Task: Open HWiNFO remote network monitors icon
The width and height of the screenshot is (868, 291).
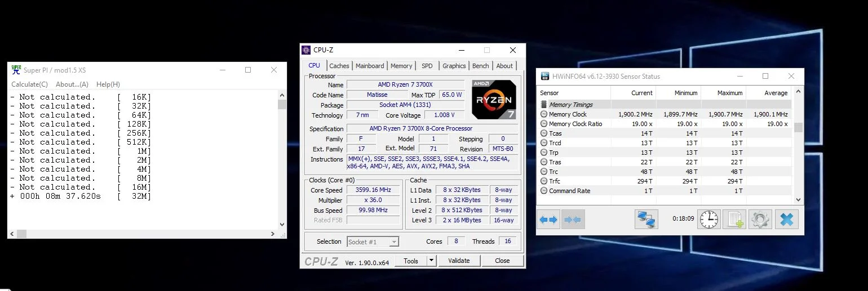Action: 646,220
